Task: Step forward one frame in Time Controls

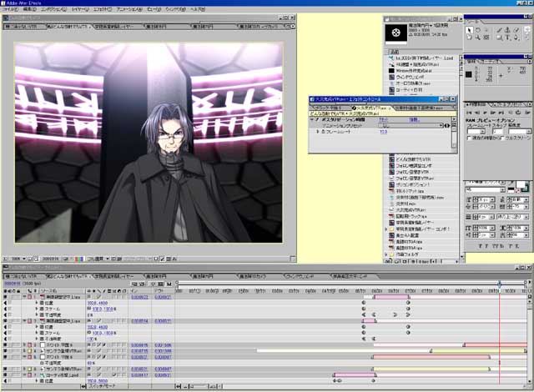Action: click(493, 113)
